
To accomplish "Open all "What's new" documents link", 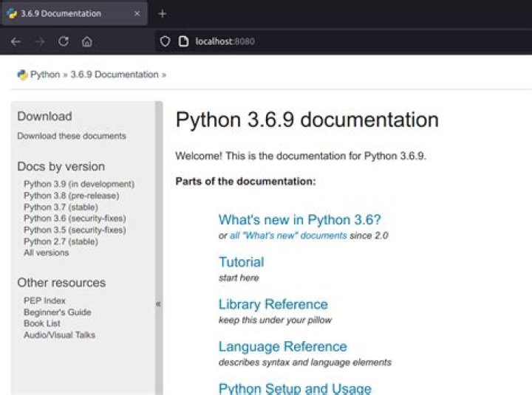I will (x=288, y=236).
